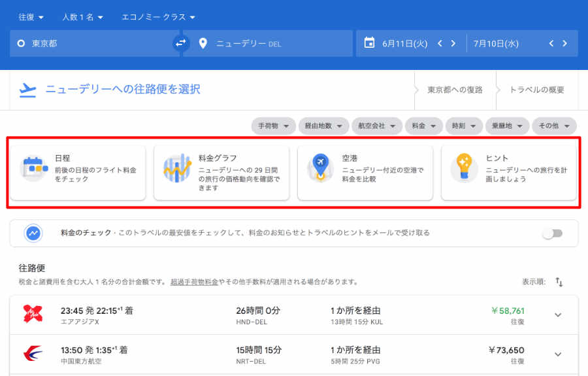Screen dimensions: 588x376
Task: Click the 7月10日(水) return date field
Action: [x=496, y=44]
